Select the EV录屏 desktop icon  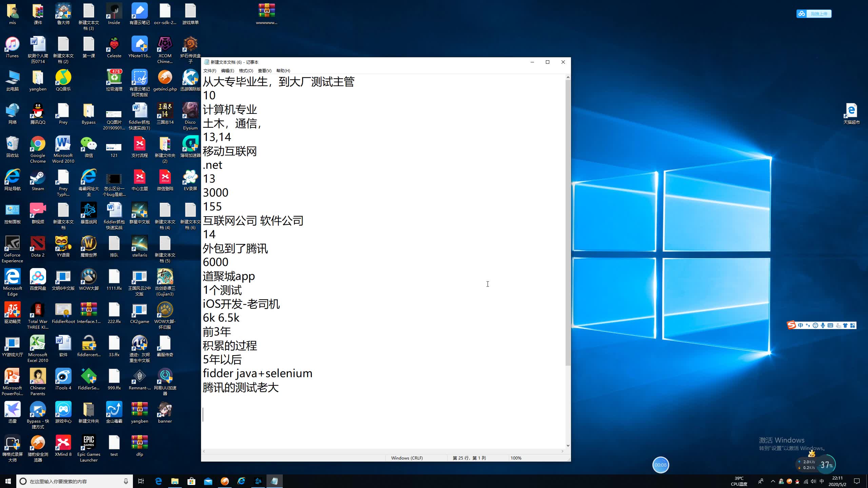click(x=191, y=180)
